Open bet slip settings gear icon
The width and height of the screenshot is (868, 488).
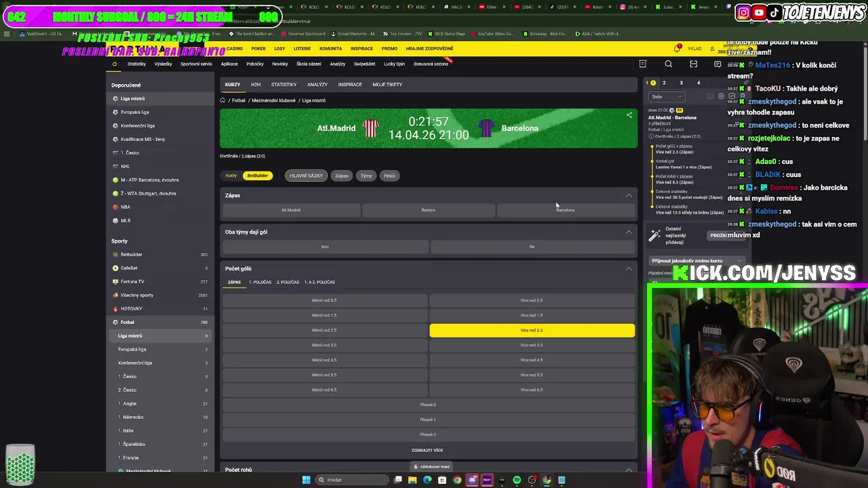tap(721, 96)
